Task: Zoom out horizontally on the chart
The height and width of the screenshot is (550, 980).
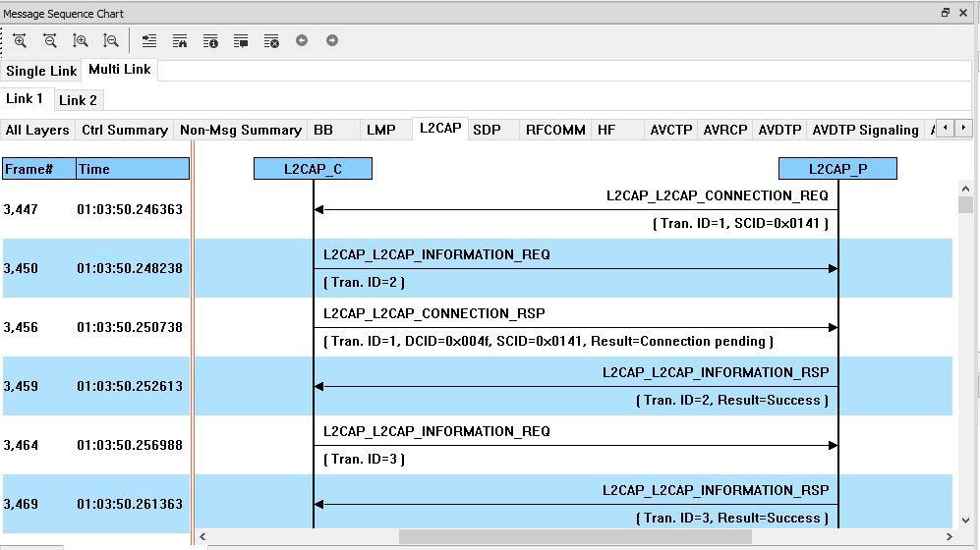Action: tap(50, 41)
